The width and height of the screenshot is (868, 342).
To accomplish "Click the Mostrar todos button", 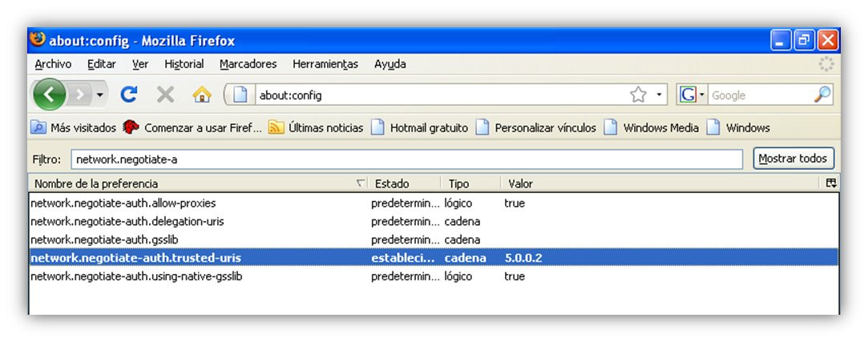I will pos(793,159).
